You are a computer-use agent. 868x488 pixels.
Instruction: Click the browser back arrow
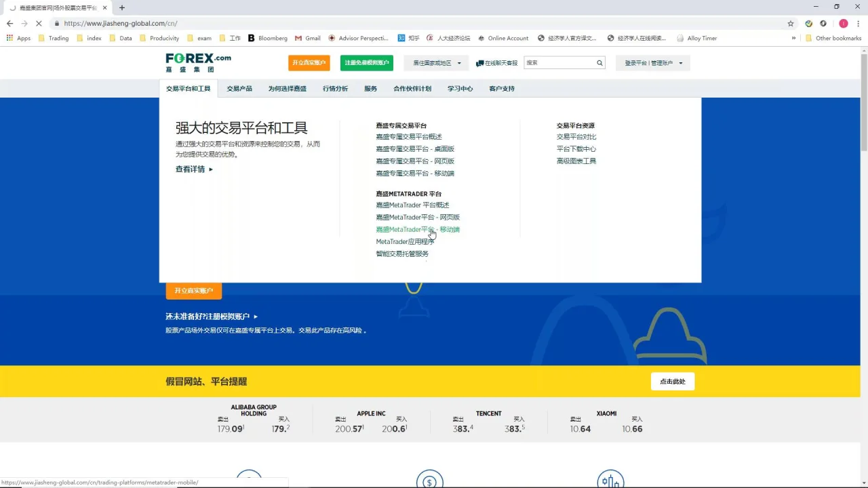[9, 23]
